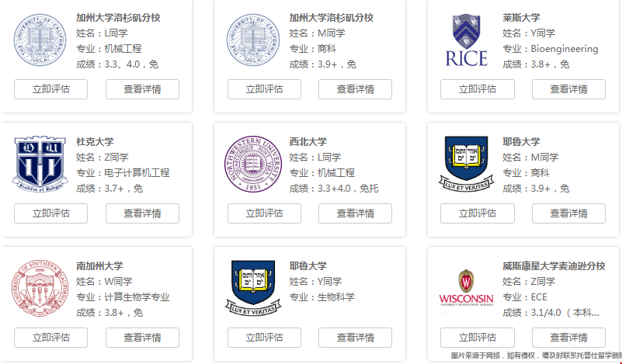Click the Wisconsin university logo

click(467, 288)
